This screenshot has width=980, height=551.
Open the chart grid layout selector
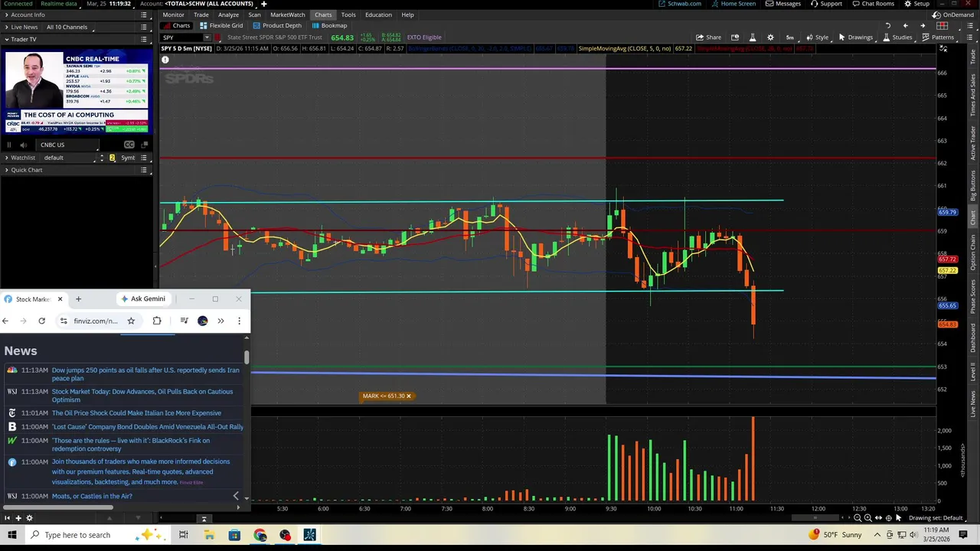[942, 26]
